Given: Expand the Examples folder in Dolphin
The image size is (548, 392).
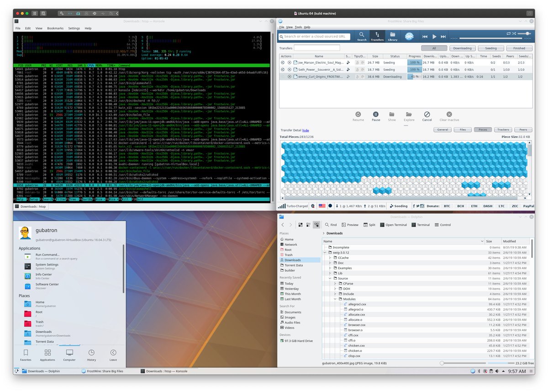Looking at the screenshot, I should coord(330,268).
